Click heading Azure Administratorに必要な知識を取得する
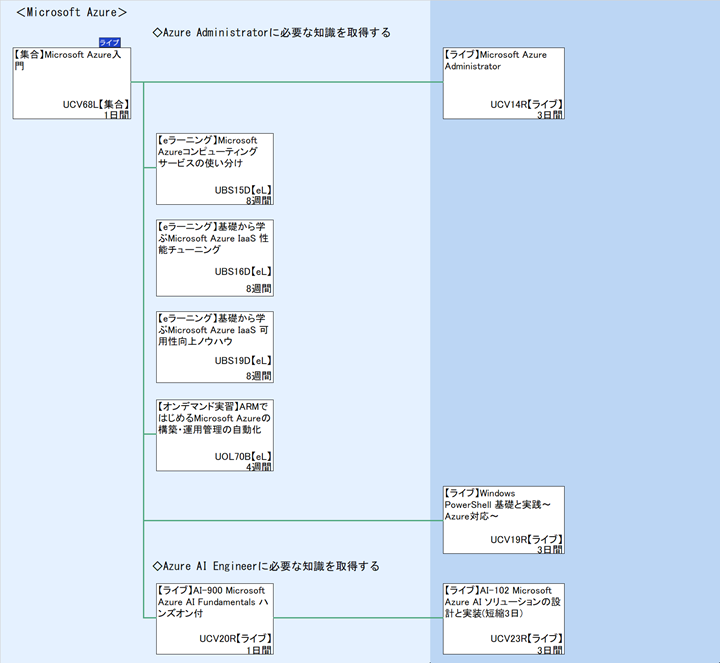 [x=271, y=33]
